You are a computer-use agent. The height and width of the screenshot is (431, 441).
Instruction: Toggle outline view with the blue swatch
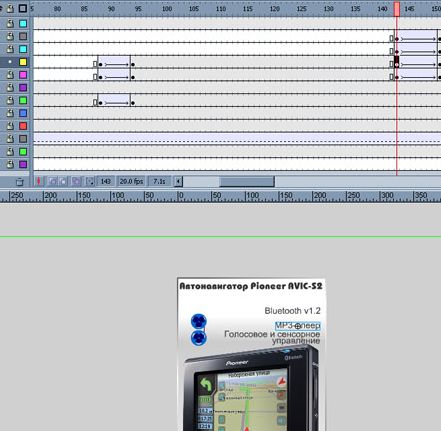[23, 113]
